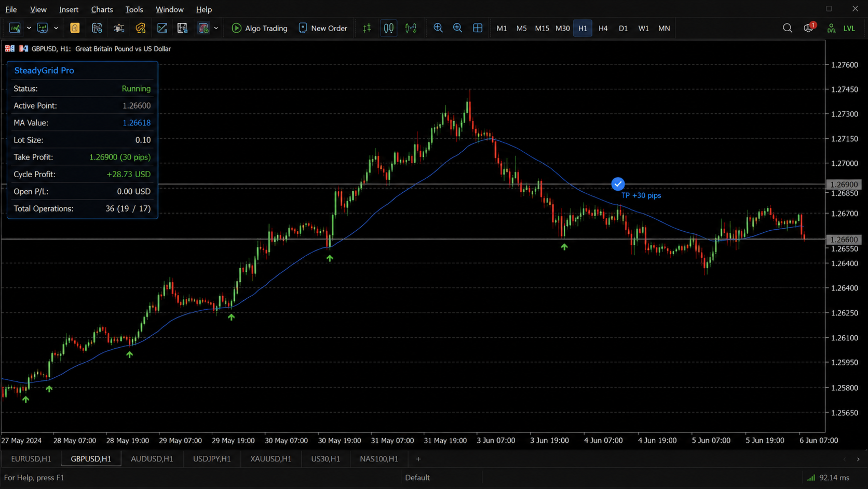
Task: Open the View menu
Action: pos(38,9)
